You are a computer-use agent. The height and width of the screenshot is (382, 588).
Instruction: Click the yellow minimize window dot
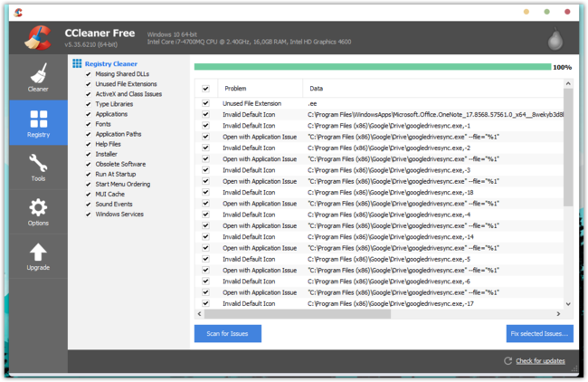pyautogui.click(x=526, y=12)
